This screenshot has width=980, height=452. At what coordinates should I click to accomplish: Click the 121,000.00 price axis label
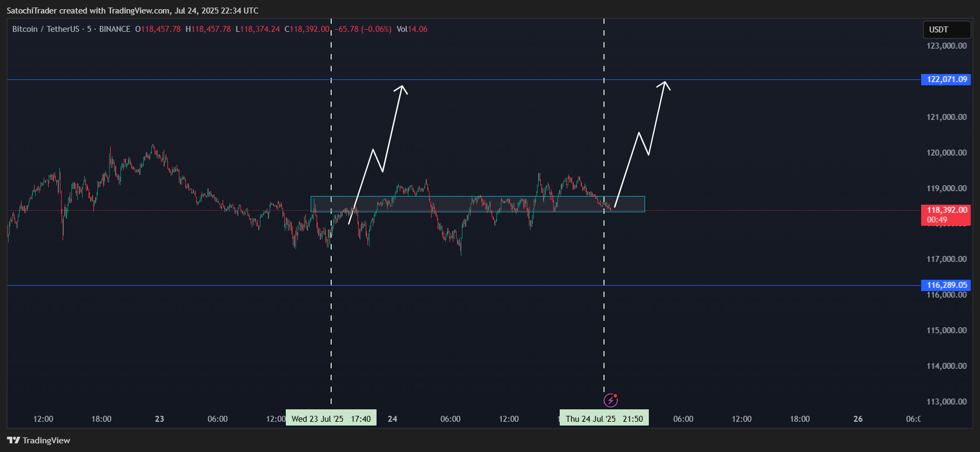pos(947,117)
